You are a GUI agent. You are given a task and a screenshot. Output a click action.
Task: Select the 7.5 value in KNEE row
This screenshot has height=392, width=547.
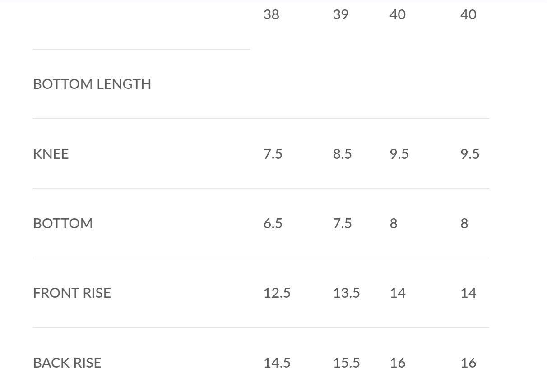(x=273, y=154)
